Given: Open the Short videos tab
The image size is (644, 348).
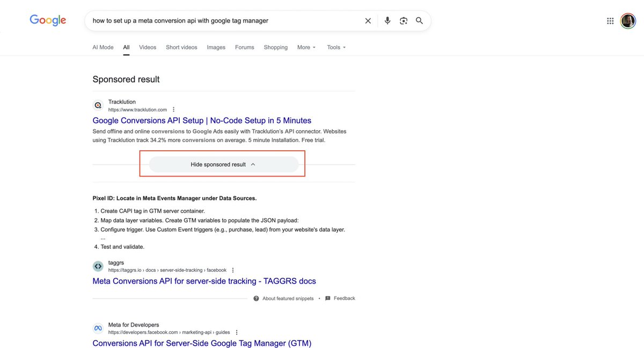Looking at the screenshot, I should (x=181, y=47).
